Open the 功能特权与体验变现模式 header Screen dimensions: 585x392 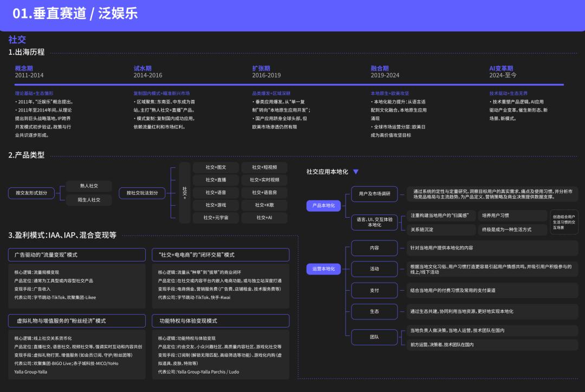click(x=220, y=321)
